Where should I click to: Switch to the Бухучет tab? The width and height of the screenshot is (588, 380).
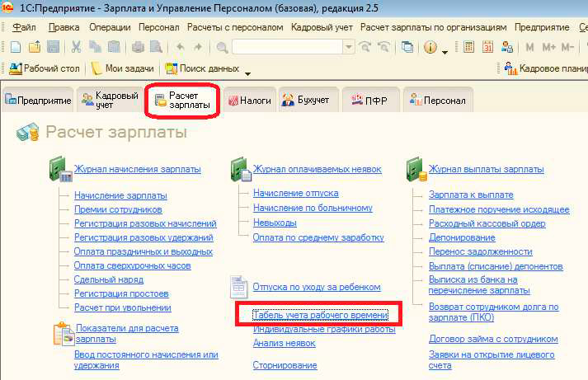308,100
